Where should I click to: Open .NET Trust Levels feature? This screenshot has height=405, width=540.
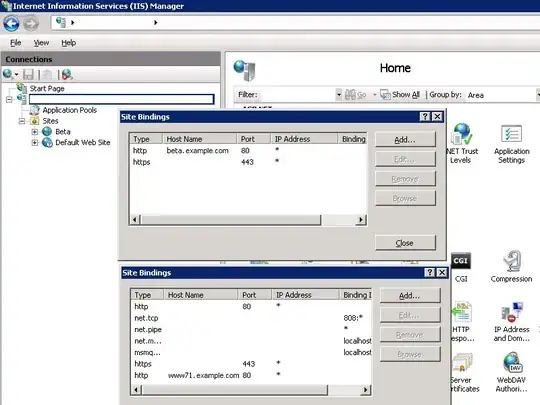click(x=461, y=143)
